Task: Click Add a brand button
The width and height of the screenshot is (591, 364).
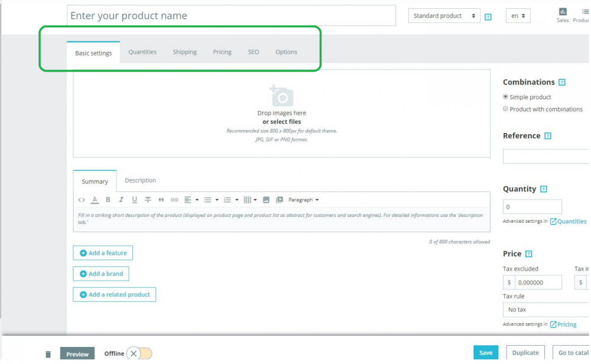Action: [x=101, y=274]
